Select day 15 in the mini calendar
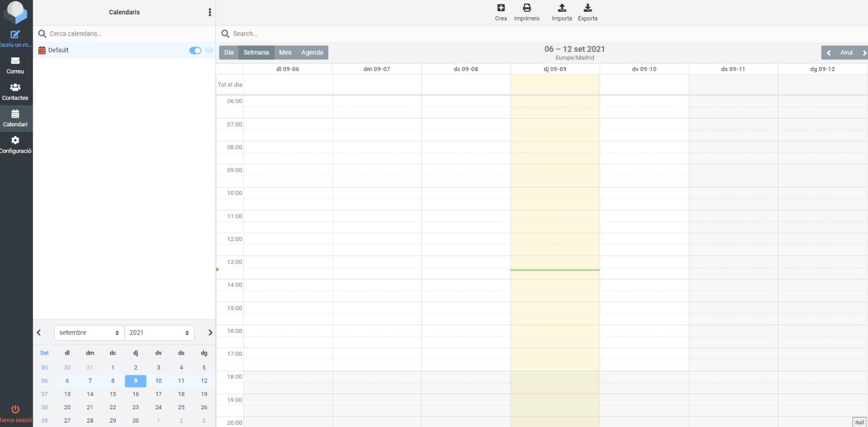This screenshot has height=427, width=868. tap(113, 394)
